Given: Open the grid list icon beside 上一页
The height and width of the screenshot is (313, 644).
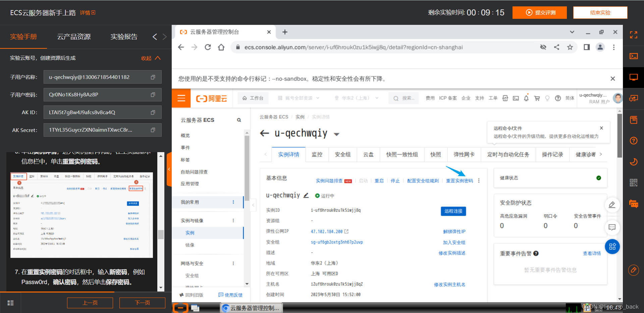Looking at the screenshot, I should [x=10, y=303].
